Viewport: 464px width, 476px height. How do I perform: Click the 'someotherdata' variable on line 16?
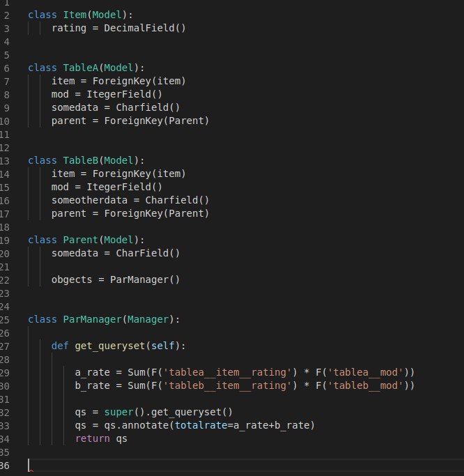click(89, 200)
